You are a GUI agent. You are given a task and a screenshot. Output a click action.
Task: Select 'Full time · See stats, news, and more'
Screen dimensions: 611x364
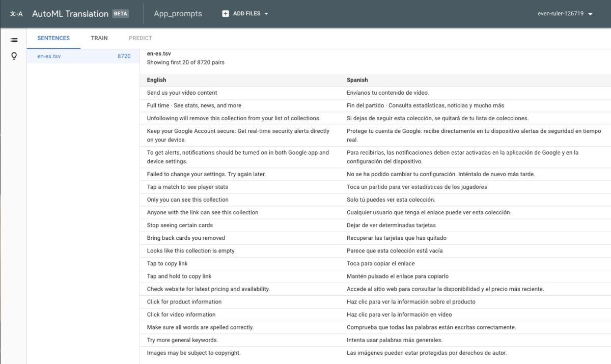(194, 105)
